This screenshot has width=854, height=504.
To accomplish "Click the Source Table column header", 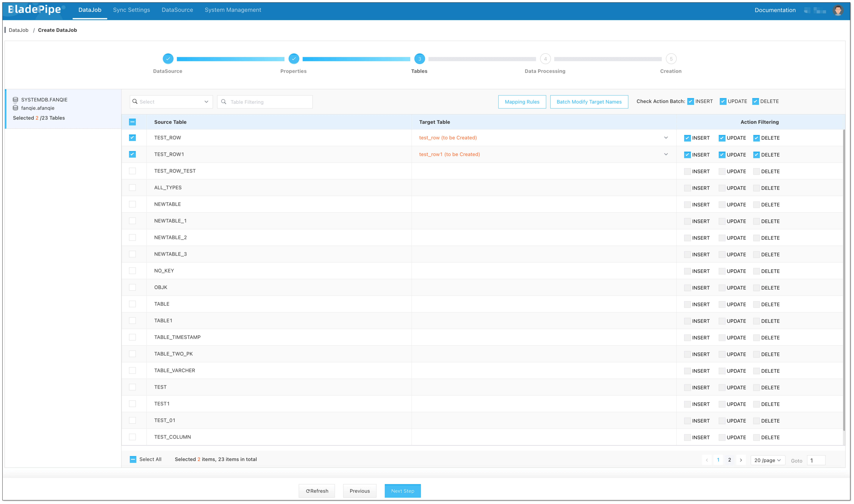I will pos(170,122).
